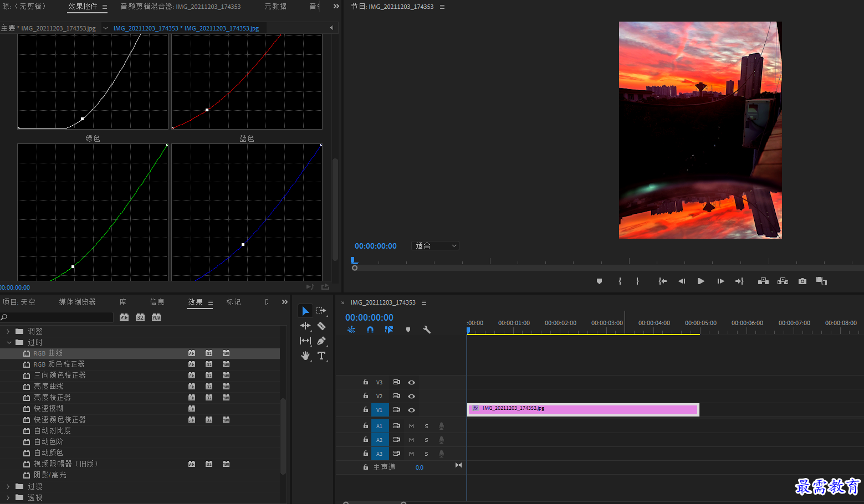Open the 效果控件 panel menu icon

pyautogui.click(x=104, y=7)
